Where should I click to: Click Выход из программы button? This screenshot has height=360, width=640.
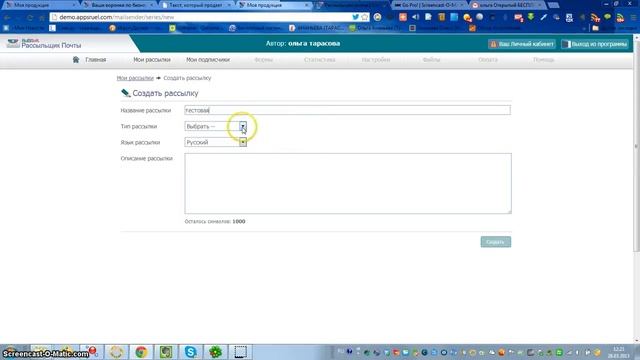click(595, 44)
